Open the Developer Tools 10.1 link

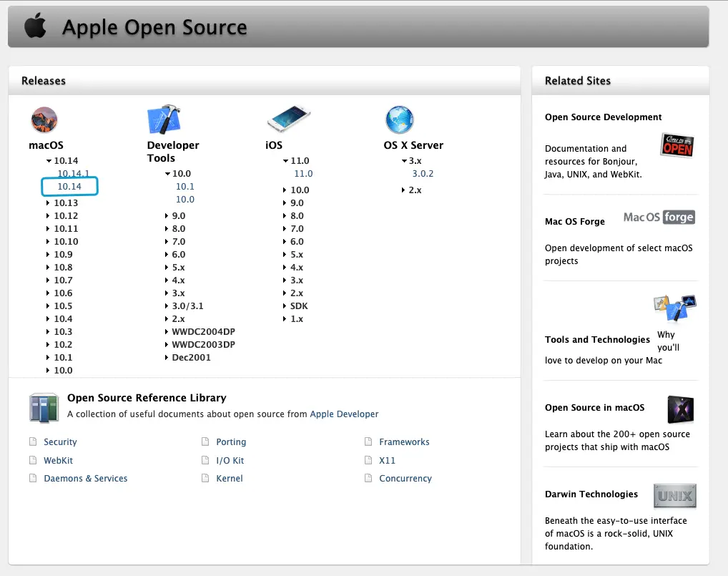point(185,186)
